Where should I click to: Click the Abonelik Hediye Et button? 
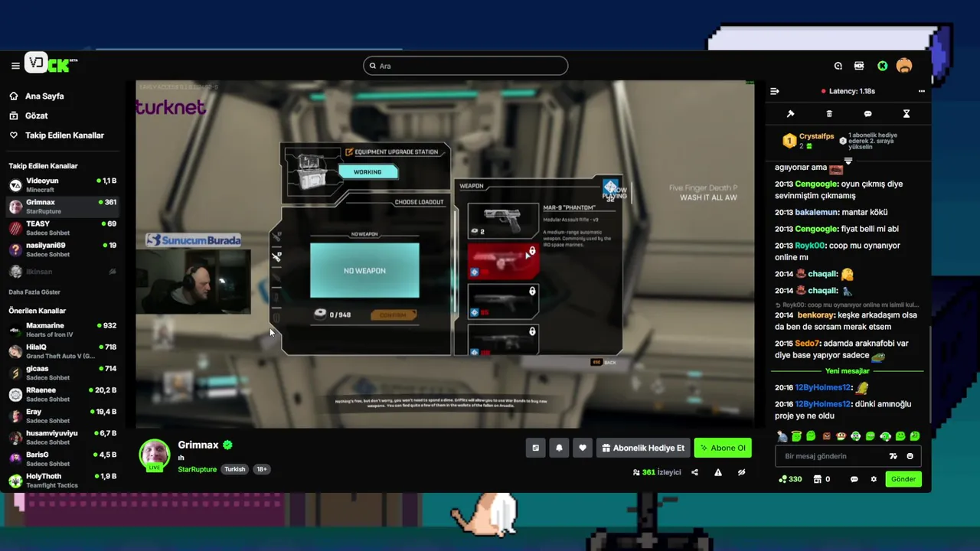643,448
